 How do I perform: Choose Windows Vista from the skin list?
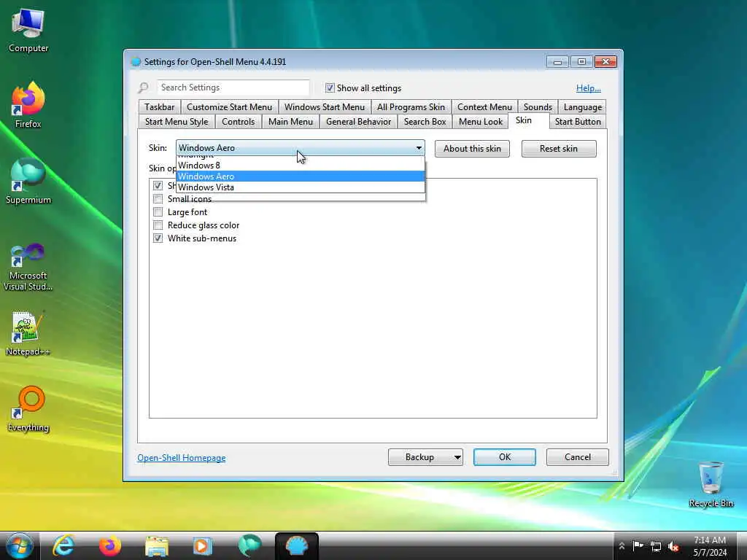[300, 187]
